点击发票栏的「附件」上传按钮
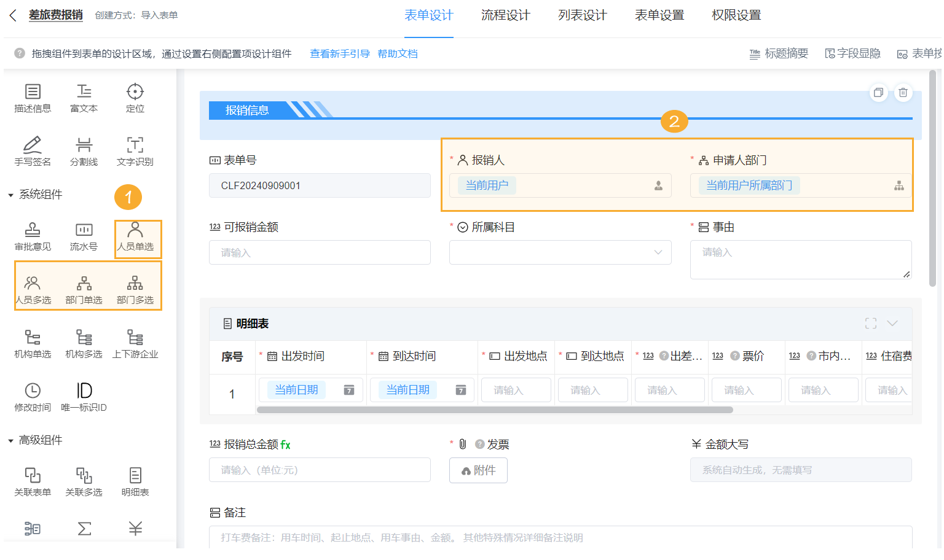 478,470
